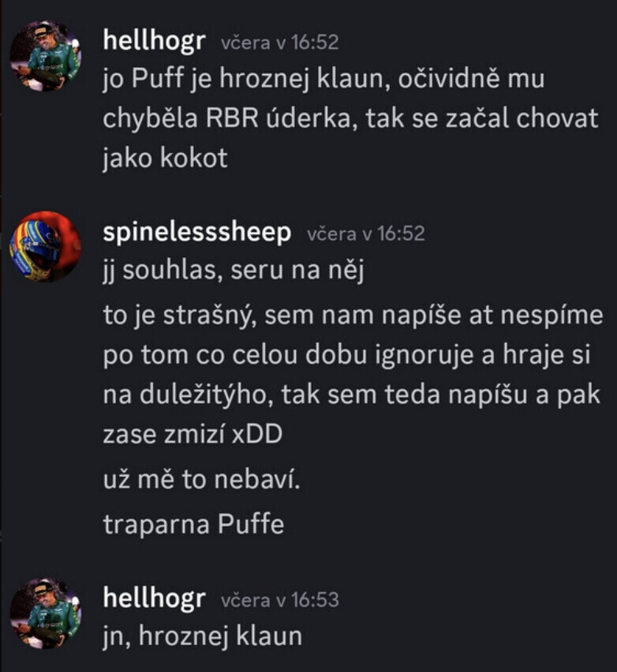Click the spinelesssheep username
This screenshot has width=617, height=672.
pos(197,233)
